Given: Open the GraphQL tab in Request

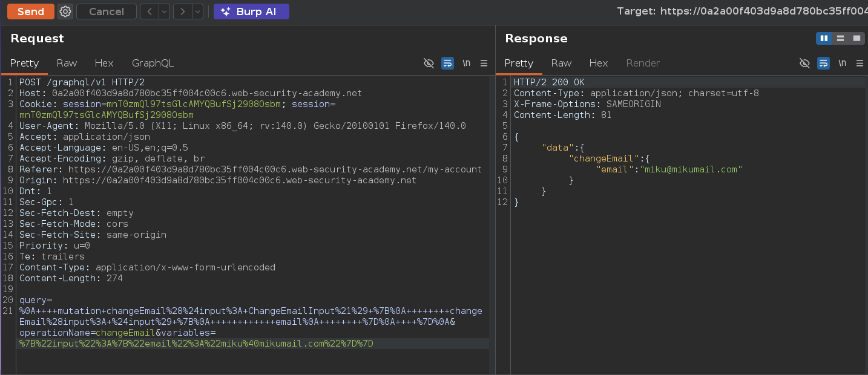Looking at the screenshot, I should [153, 63].
